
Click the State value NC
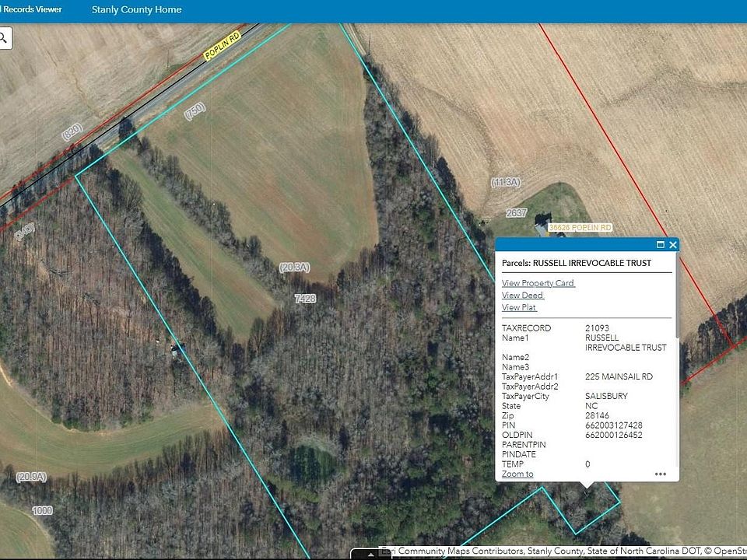(591, 406)
